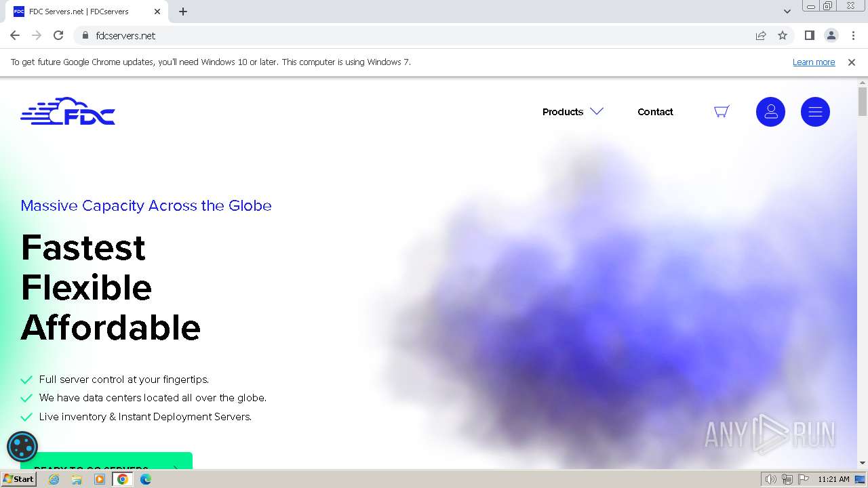The height and width of the screenshot is (488, 868).
Task: Open the network tray icon
Action: [x=787, y=479]
